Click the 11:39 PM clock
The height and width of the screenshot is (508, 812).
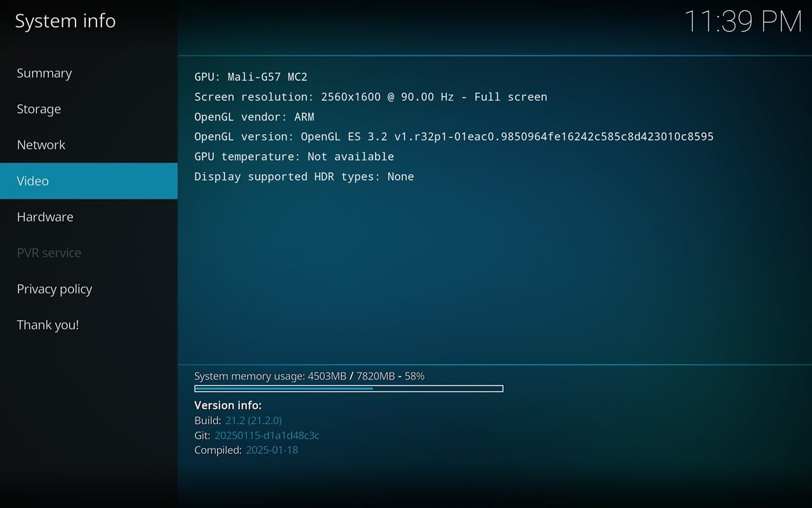click(743, 22)
